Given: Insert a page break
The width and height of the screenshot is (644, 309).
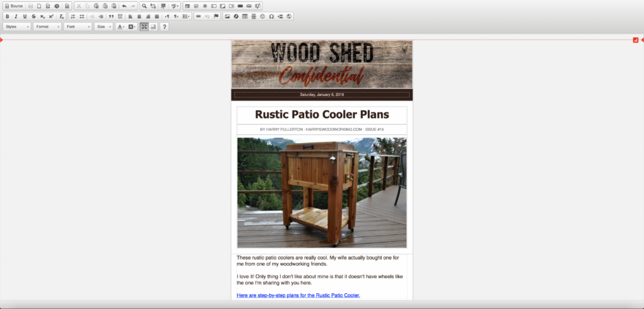Looking at the screenshot, I should tap(280, 16).
